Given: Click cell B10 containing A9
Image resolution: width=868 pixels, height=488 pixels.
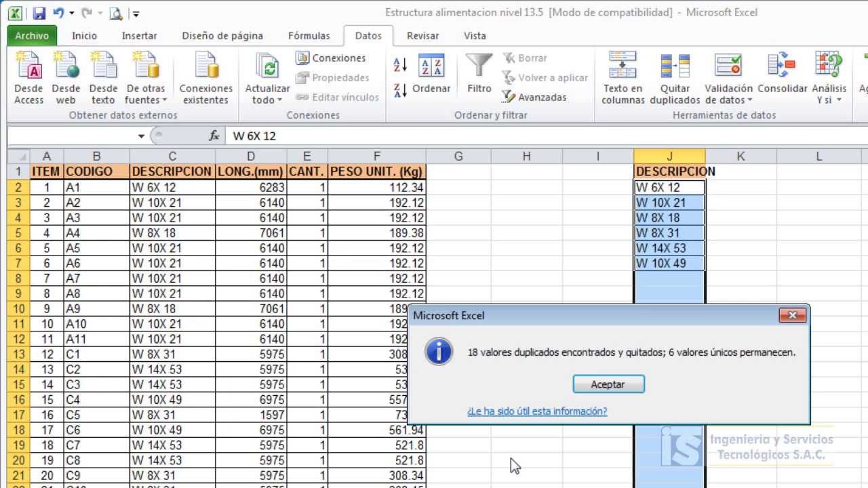Looking at the screenshot, I should [x=97, y=308].
